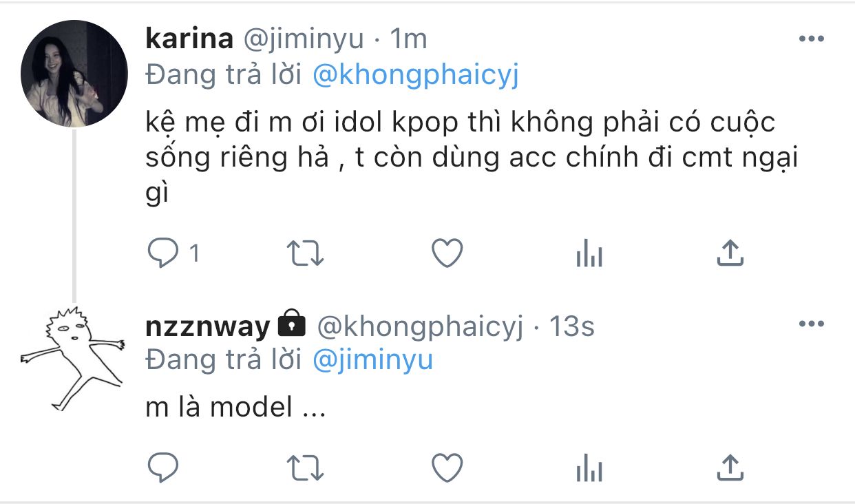Reply to karina's tweet
This screenshot has width=855, height=504.
(x=164, y=254)
